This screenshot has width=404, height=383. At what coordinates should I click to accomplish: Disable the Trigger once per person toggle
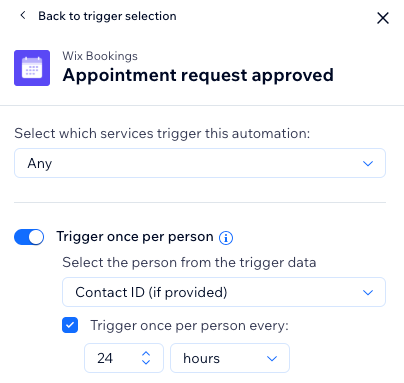tap(29, 237)
